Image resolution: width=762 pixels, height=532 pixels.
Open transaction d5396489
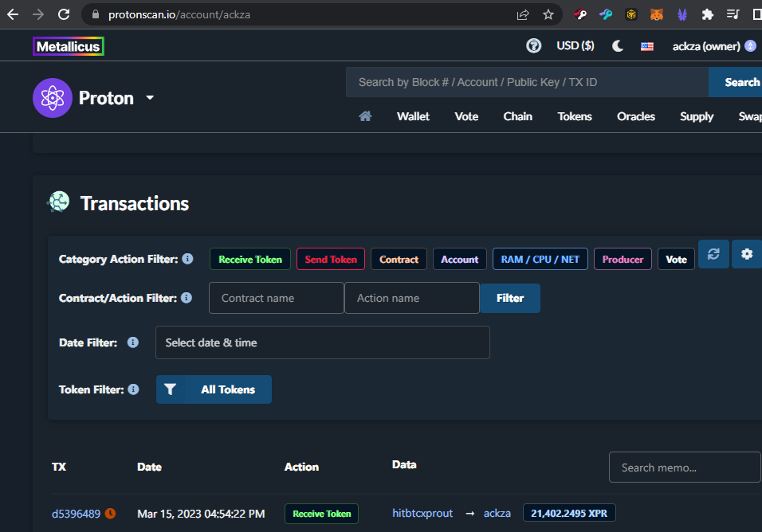pyautogui.click(x=77, y=514)
